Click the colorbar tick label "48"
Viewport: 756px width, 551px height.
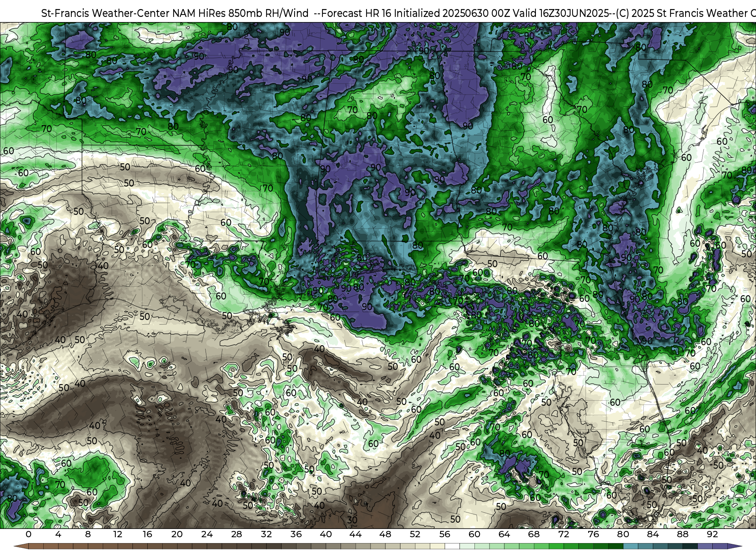[385, 534]
